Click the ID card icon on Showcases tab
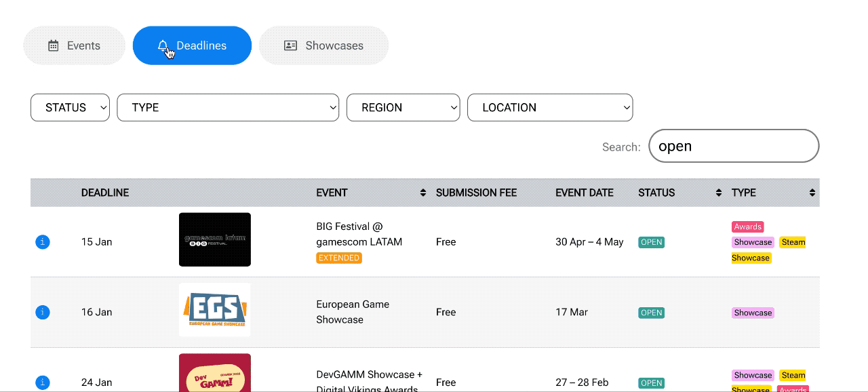 [290, 45]
